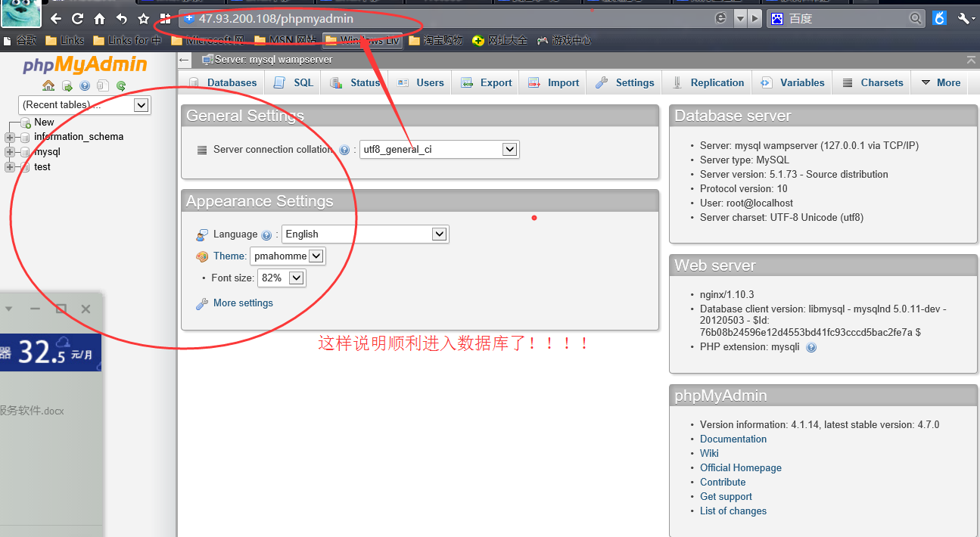Click the help icon beside Language

click(x=266, y=235)
